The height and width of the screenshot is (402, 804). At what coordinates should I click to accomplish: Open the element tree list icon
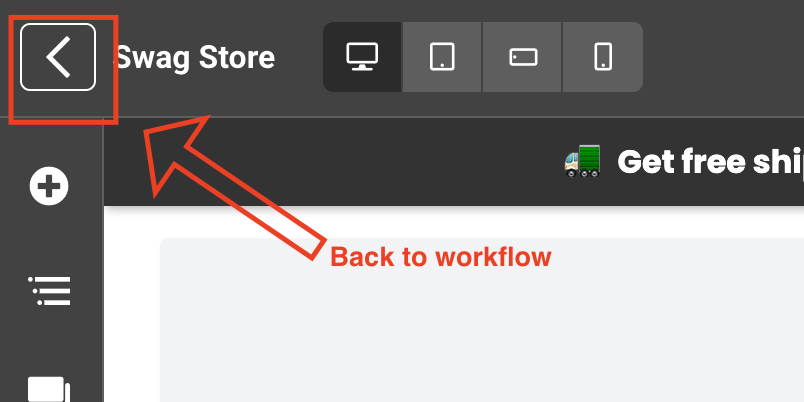point(49,291)
